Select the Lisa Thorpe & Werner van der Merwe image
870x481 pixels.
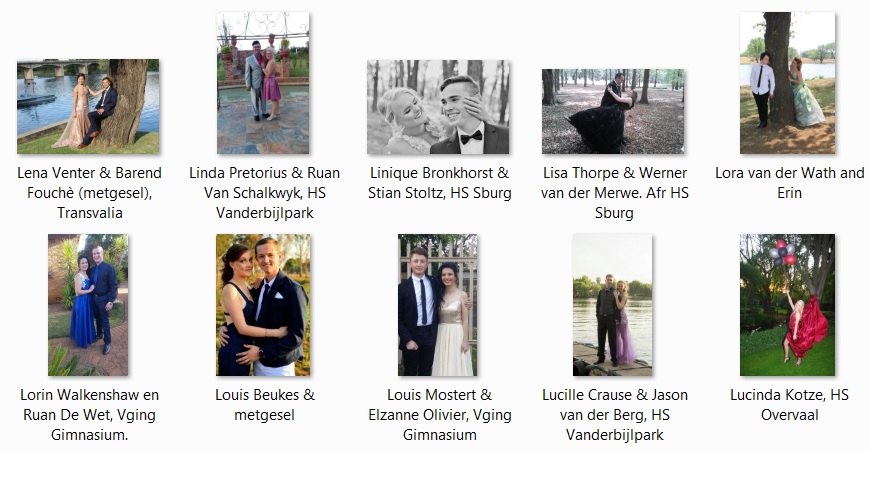pos(613,112)
